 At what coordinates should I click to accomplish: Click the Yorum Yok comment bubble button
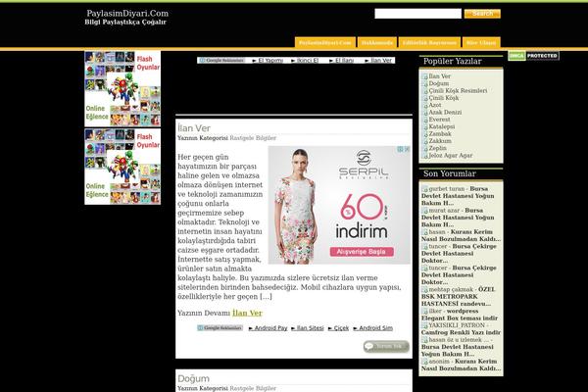click(386, 346)
